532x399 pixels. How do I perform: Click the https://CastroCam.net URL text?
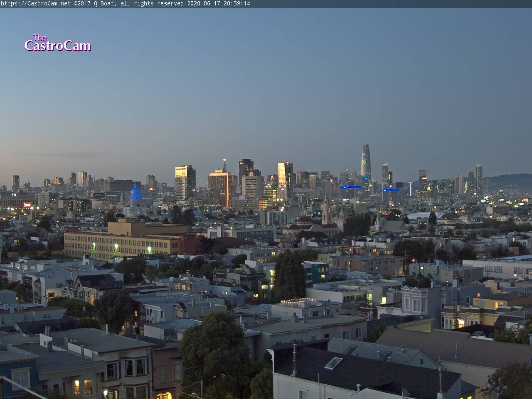pyautogui.click(x=36, y=3)
